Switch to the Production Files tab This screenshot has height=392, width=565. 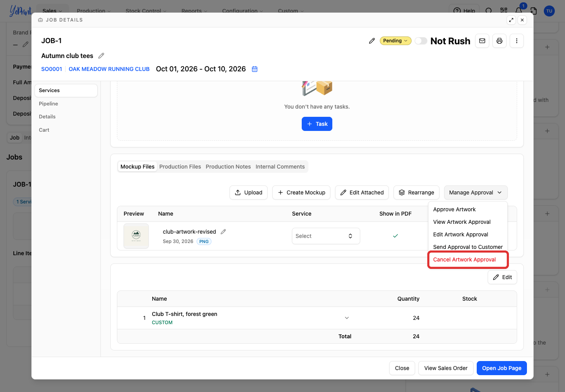pyautogui.click(x=180, y=167)
